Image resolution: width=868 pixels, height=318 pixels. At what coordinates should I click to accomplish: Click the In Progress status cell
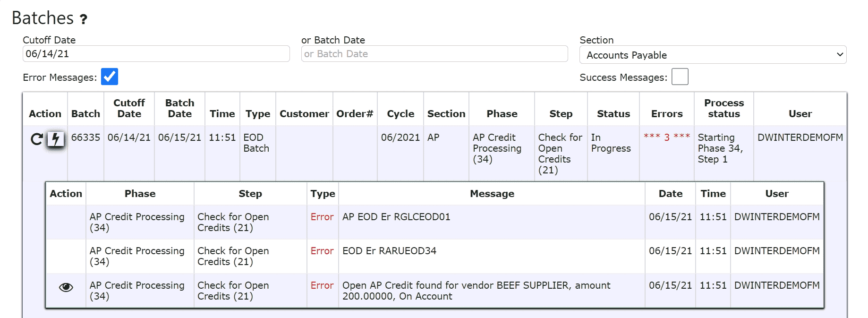(610, 143)
